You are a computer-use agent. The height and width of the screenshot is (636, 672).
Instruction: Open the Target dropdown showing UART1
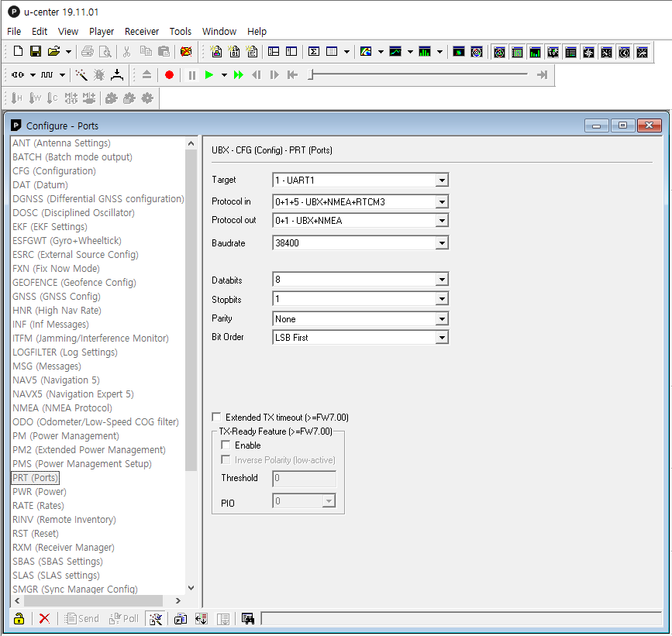coord(442,180)
